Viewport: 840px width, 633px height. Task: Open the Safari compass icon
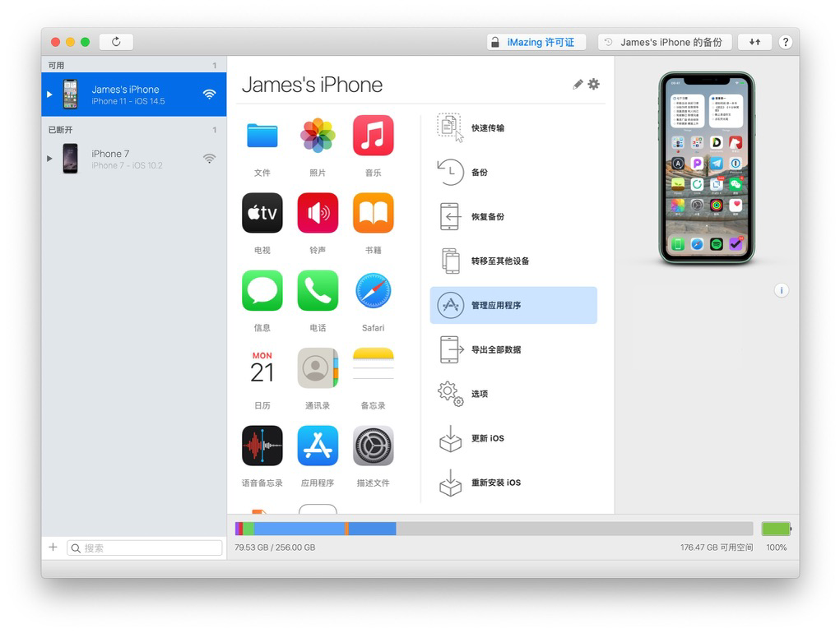coord(373,290)
